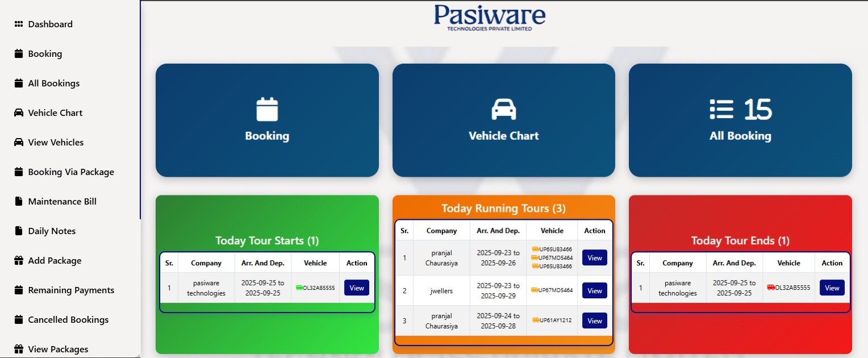
Task: Click the gift icon beside Add Package
Action: (17, 260)
